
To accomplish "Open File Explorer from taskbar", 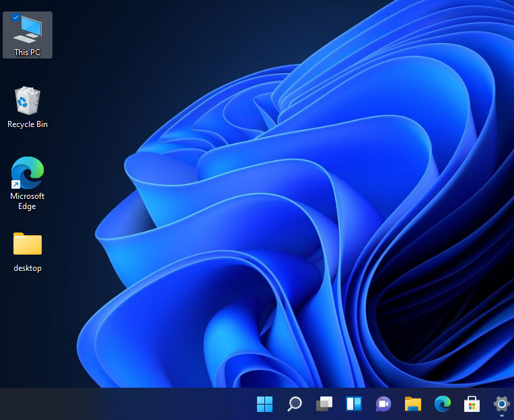I will 413,404.
